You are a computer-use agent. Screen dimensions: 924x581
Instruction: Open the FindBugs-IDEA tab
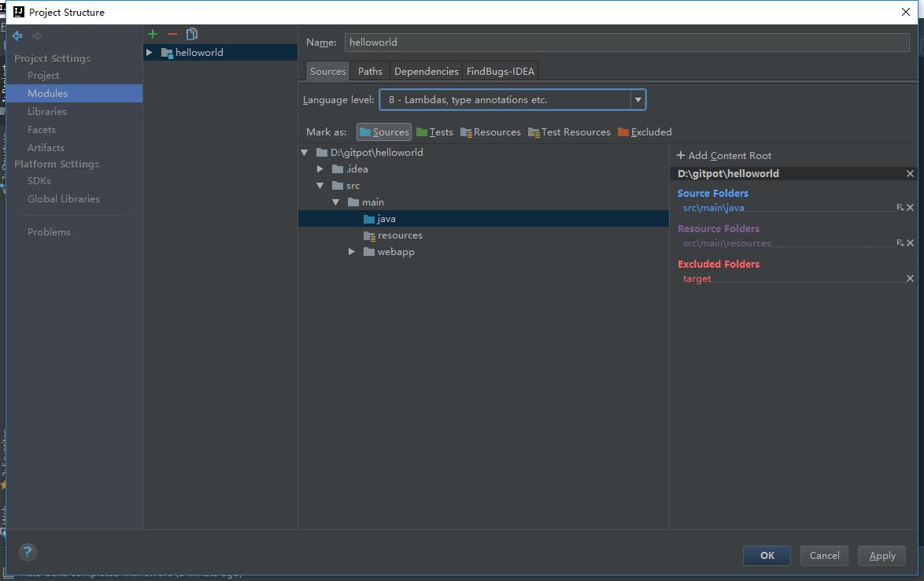tap(500, 71)
